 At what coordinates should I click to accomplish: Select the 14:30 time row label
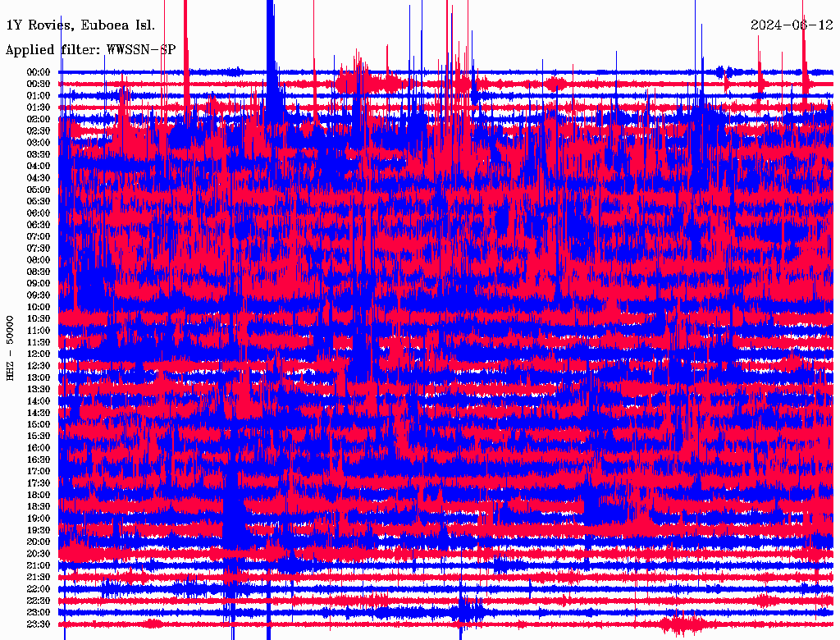pyautogui.click(x=39, y=413)
